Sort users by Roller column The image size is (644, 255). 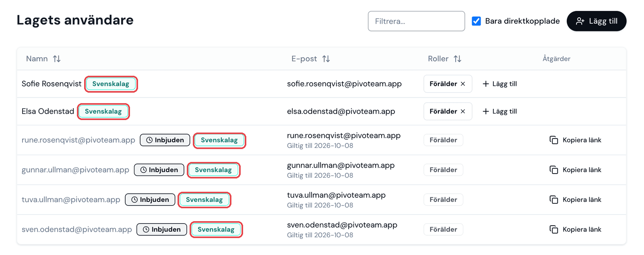444,59
